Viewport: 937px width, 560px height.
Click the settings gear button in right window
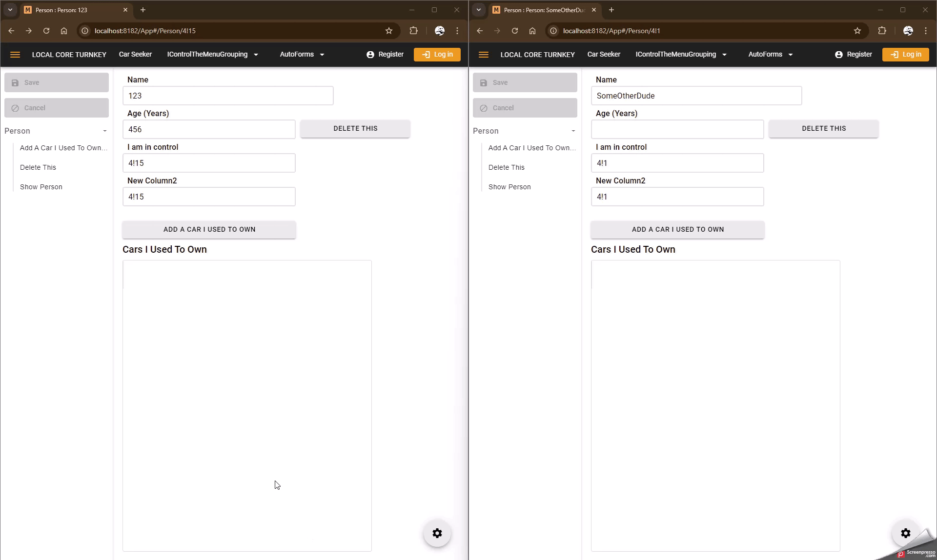(x=905, y=533)
